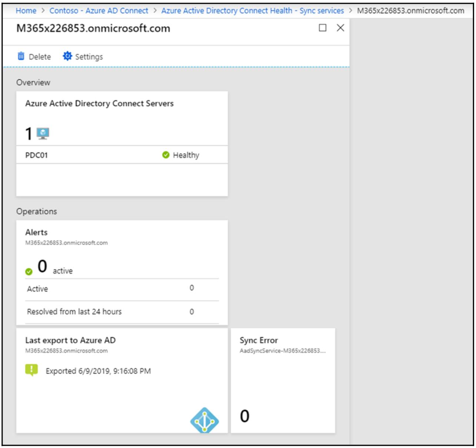Navigate to Connect Health Sync services breadcrumb
476x448 pixels.
click(x=252, y=11)
